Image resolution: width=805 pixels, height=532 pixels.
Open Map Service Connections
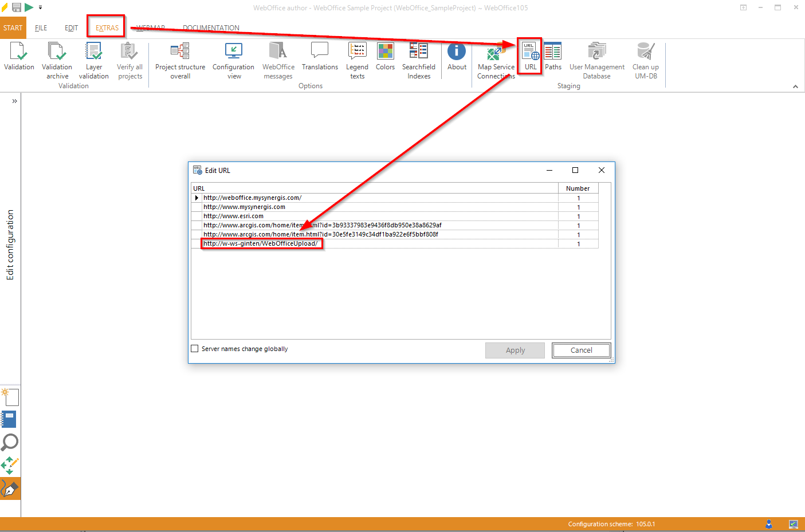click(495, 57)
